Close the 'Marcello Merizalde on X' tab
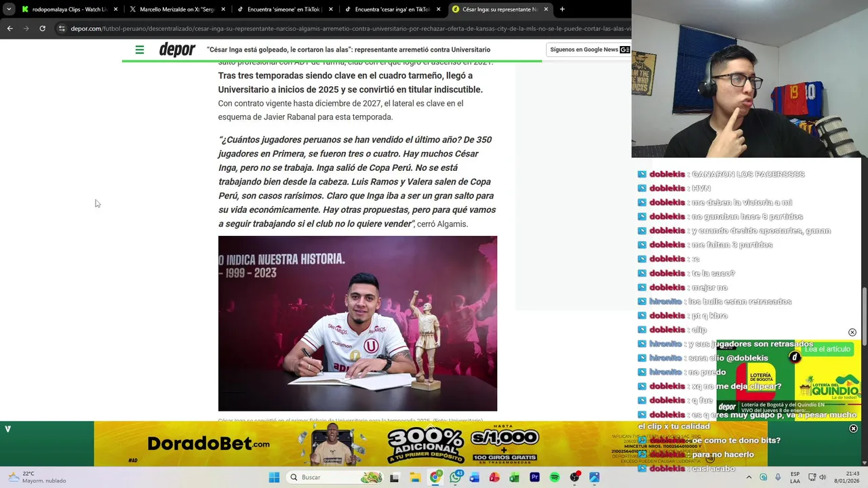This screenshot has width=868, height=488. tap(223, 9)
